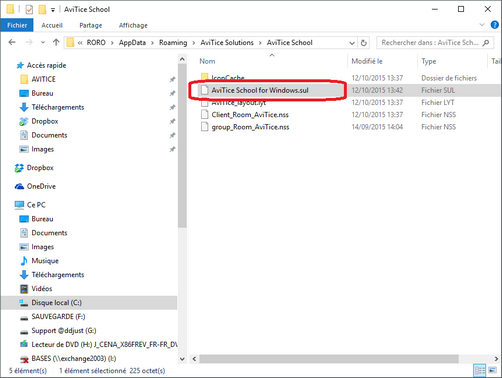Open Bureau under Ce PC
This screenshot has width=502, height=378.
tap(42, 219)
